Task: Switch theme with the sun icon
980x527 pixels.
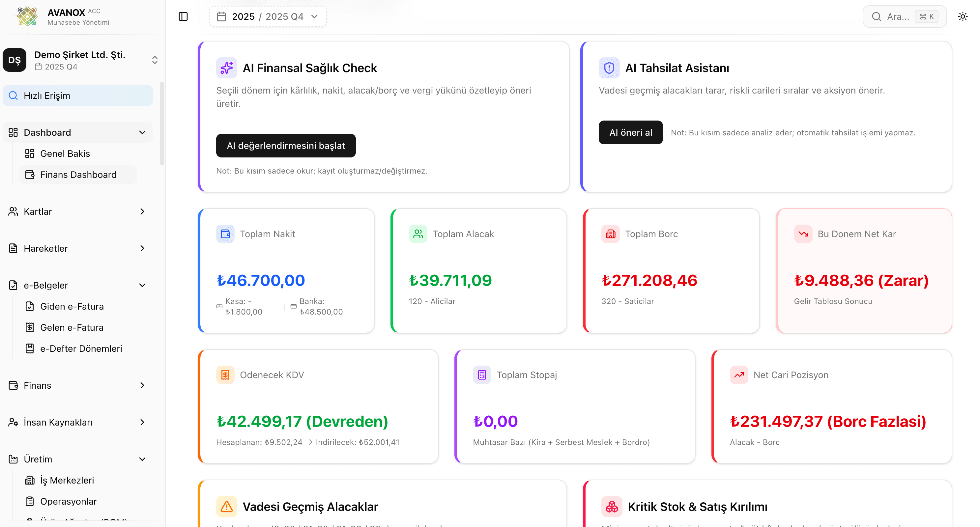Action: tap(963, 17)
